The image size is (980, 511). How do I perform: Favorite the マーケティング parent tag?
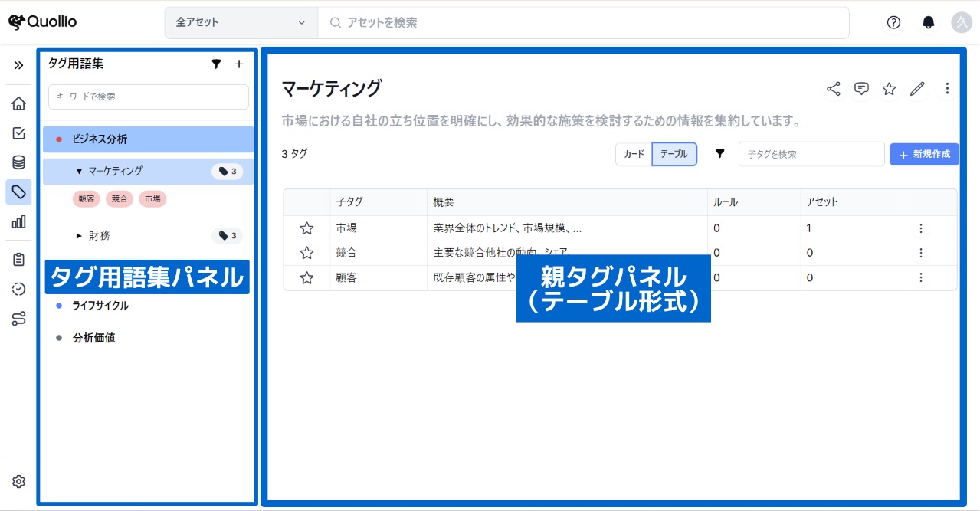pyautogui.click(x=889, y=89)
